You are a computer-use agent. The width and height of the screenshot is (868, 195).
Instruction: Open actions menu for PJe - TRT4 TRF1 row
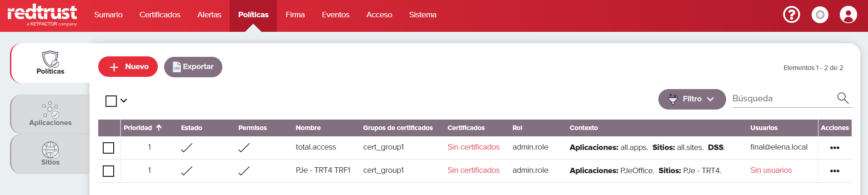click(x=834, y=171)
